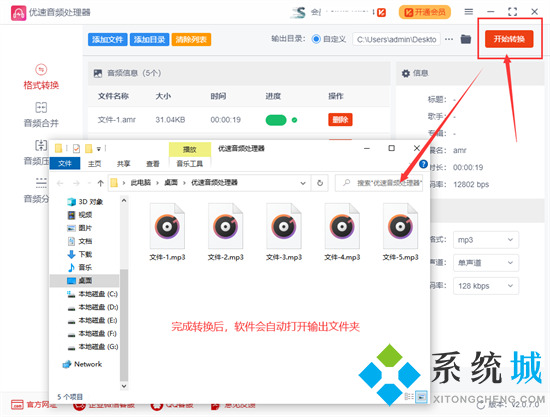Click 此电脑 in address breadcrumb
Screen dimensions: 550x417
[x=141, y=182]
